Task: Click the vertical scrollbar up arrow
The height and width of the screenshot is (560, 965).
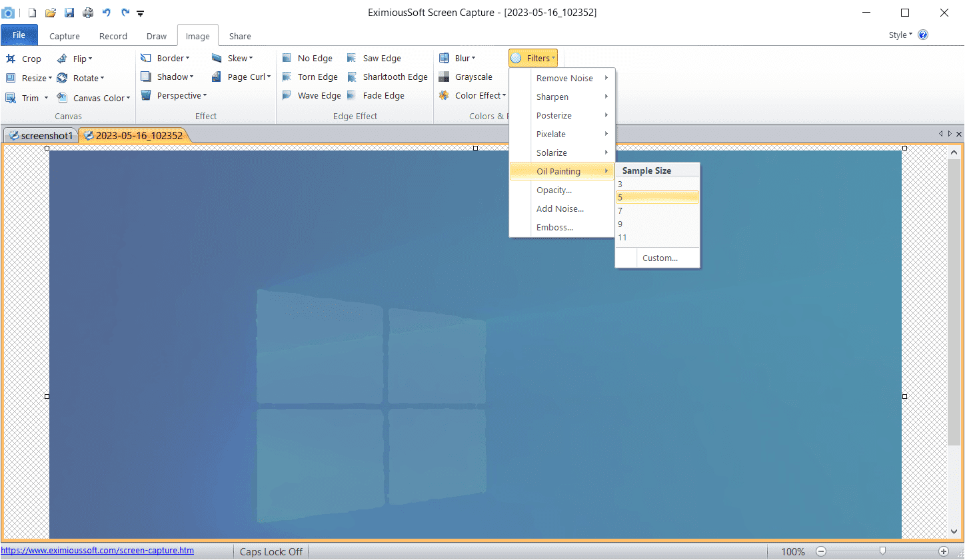Action: tap(954, 152)
